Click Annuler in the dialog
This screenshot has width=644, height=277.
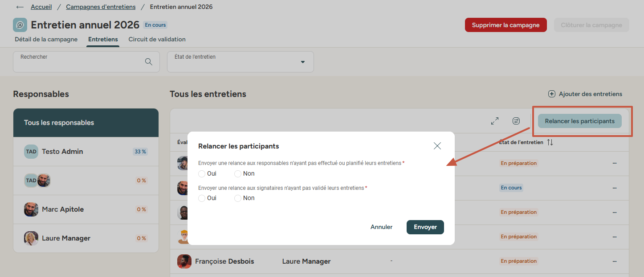click(x=382, y=227)
